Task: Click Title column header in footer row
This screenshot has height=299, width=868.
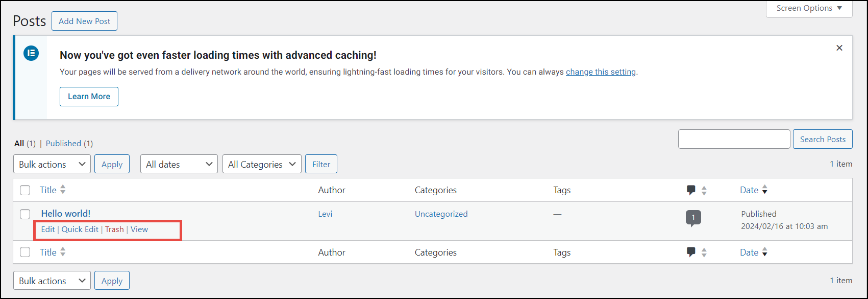Action: pyautogui.click(x=48, y=252)
